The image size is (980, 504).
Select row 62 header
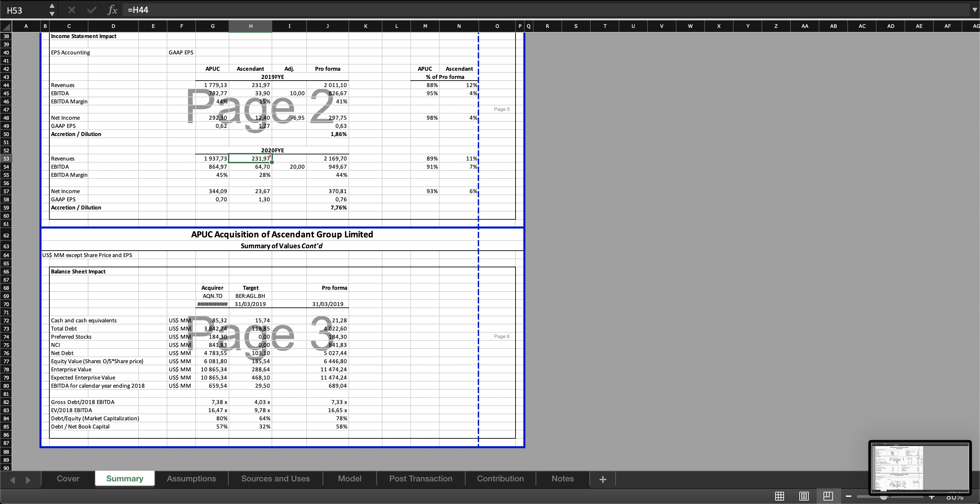[6, 235]
